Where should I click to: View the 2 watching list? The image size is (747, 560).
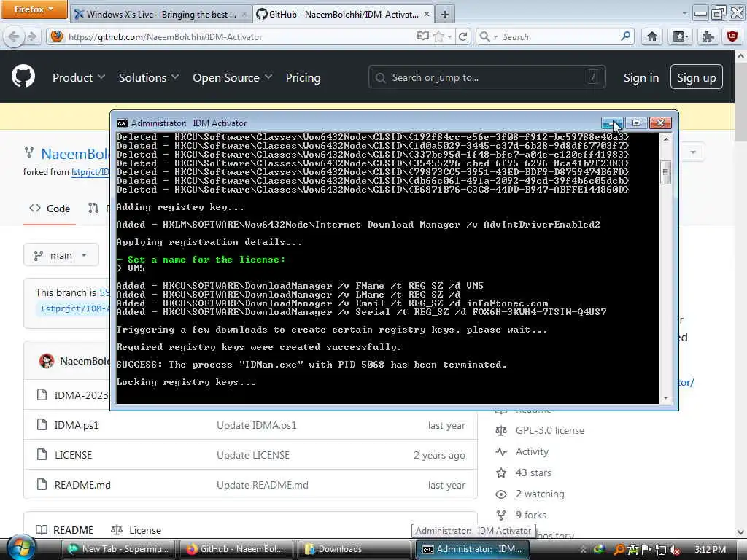pyautogui.click(x=540, y=494)
